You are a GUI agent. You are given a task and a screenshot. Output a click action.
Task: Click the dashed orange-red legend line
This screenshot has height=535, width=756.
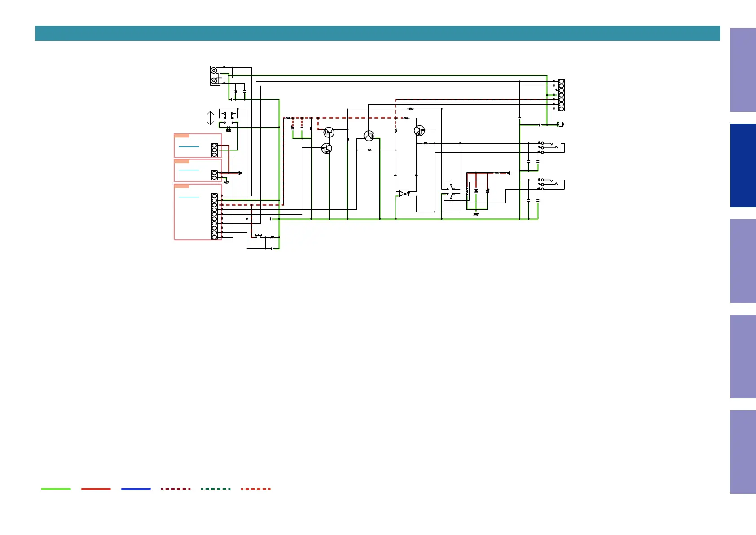(x=256, y=489)
